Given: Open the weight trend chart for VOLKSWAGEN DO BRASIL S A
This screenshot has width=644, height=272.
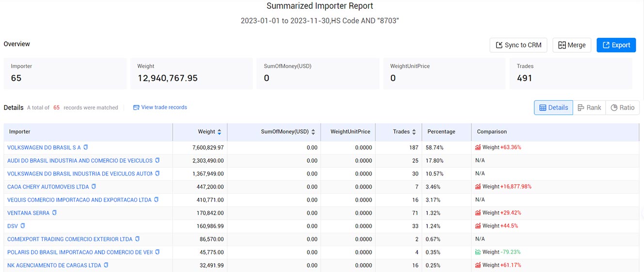Looking at the screenshot, I should pyautogui.click(x=478, y=147).
